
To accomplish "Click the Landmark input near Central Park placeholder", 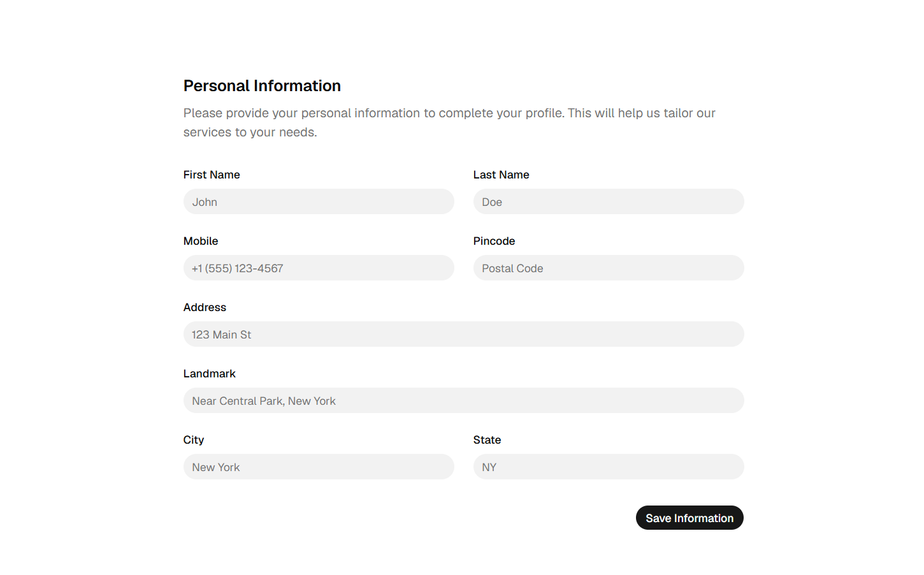I will pos(464,400).
